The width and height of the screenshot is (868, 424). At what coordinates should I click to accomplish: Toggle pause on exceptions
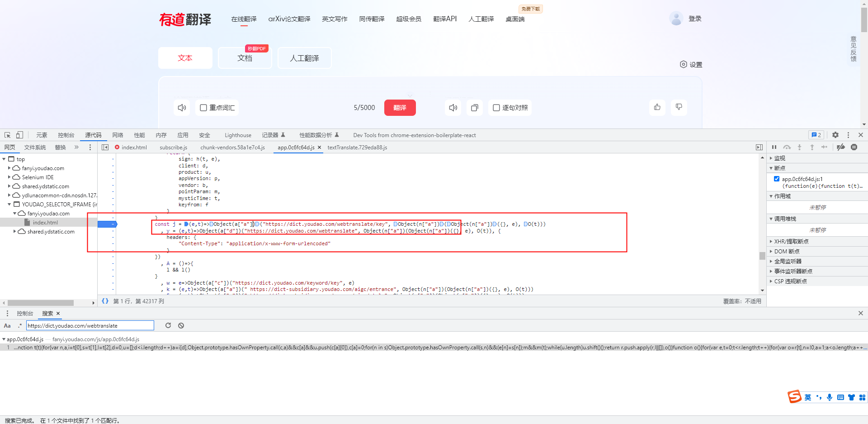854,147
